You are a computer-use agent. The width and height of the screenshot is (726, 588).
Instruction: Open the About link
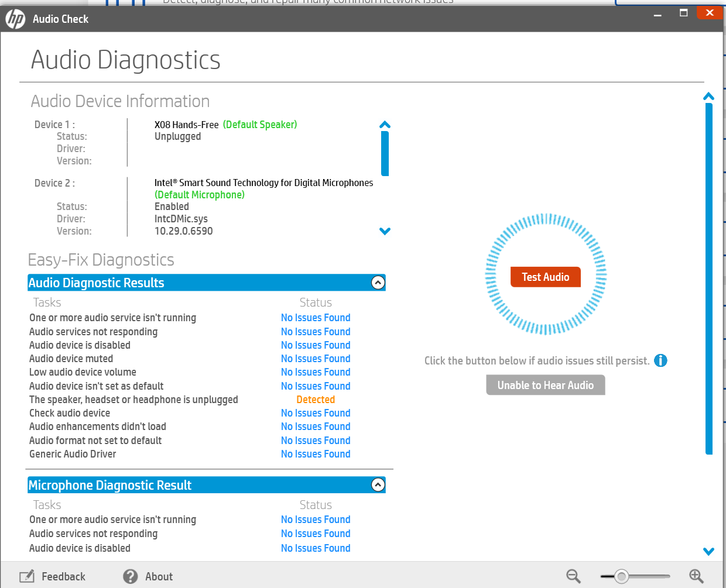click(x=159, y=576)
